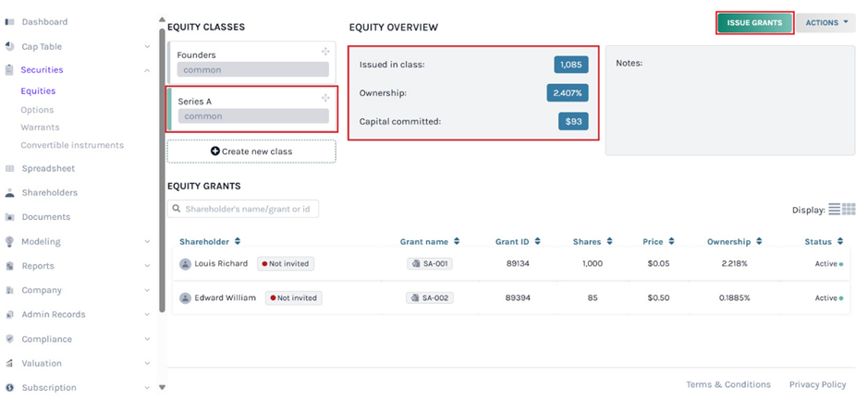The height and width of the screenshot is (400, 868).
Task: Expand the Valuation chevron
Action: pos(147,363)
